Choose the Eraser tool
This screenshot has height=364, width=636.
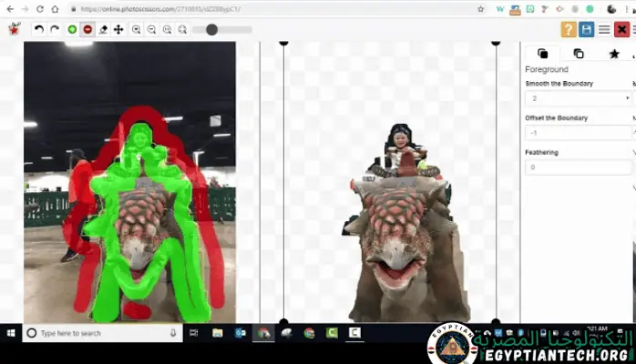click(x=103, y=29)
